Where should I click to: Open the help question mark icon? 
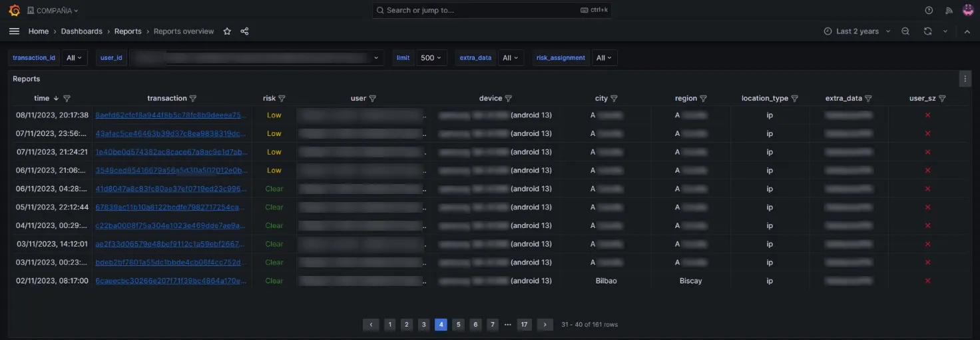click(929, 10)
